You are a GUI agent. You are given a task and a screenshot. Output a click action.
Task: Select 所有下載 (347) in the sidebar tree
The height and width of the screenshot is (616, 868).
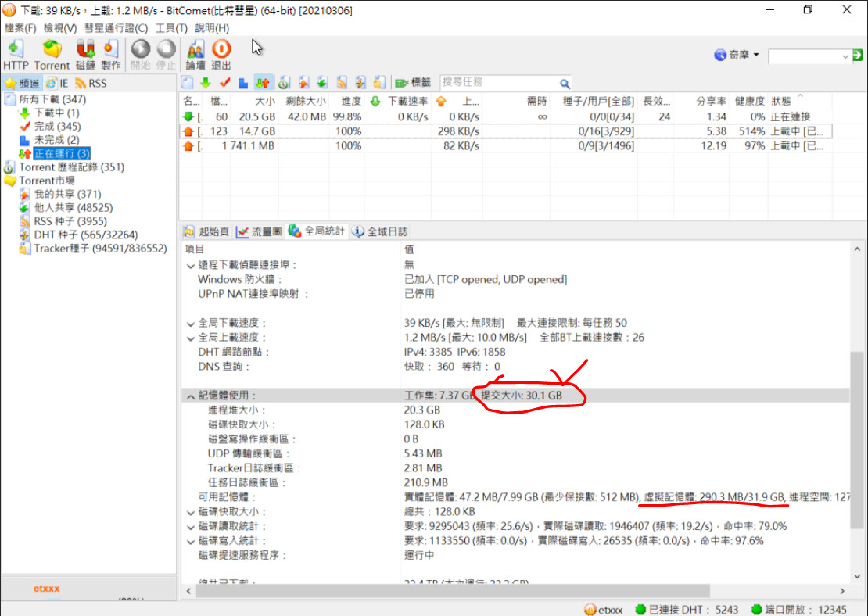(52, 99)
